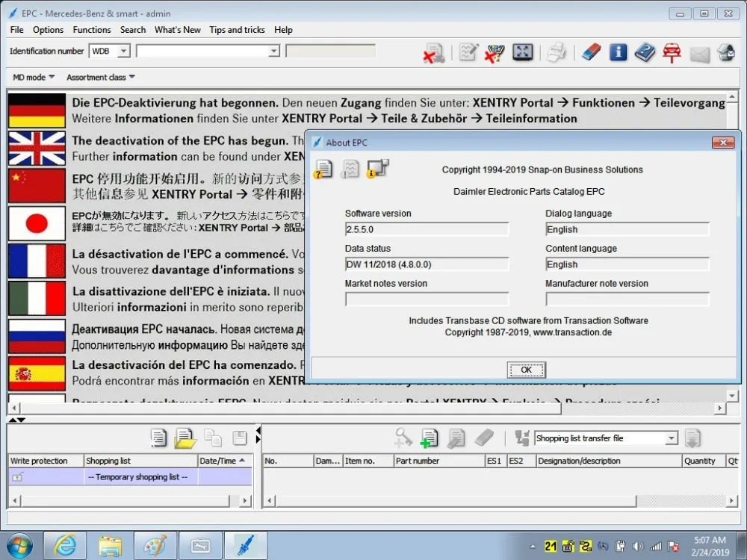
Task: Click the Data status field DW 11/2018
Action: pos(427,264)
